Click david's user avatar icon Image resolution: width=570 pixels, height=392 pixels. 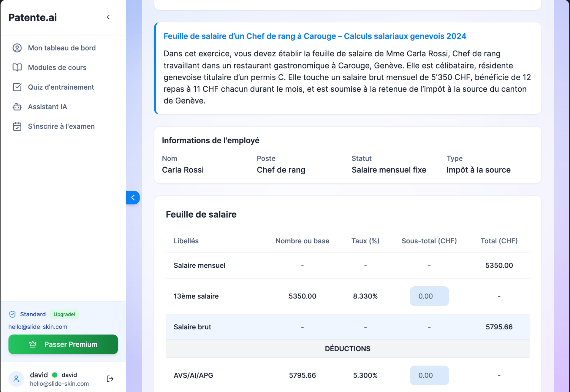[x=16, y=379]
